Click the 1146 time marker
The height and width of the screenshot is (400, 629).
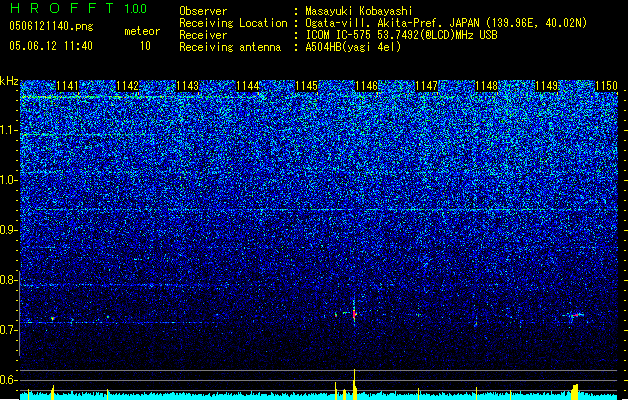pyautogui.click(x=367, y=86)
